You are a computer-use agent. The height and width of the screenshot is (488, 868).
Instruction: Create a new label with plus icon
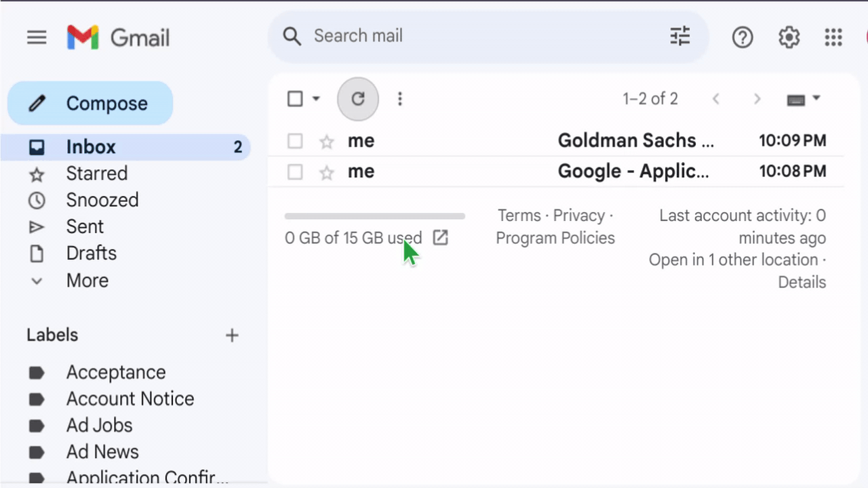pos(232,335)
